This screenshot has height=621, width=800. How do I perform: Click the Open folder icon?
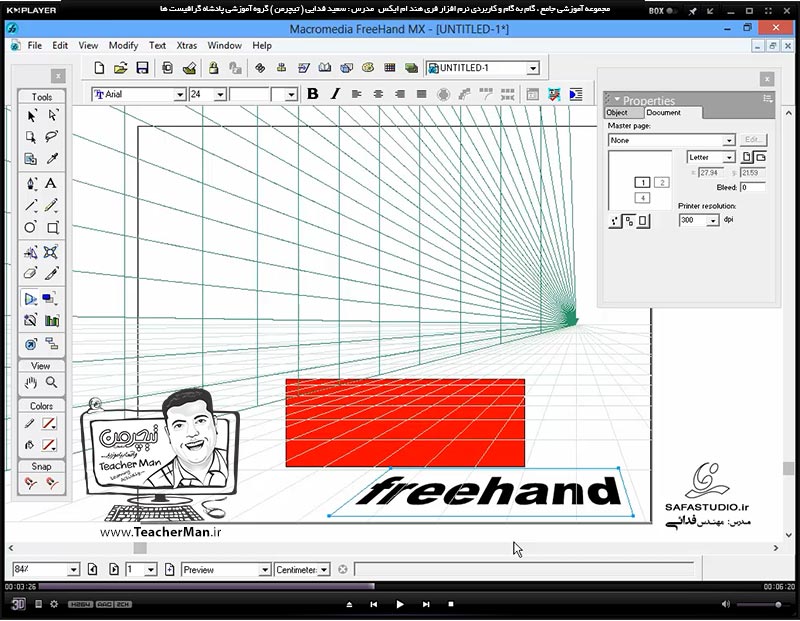click(x=120, y=68)
